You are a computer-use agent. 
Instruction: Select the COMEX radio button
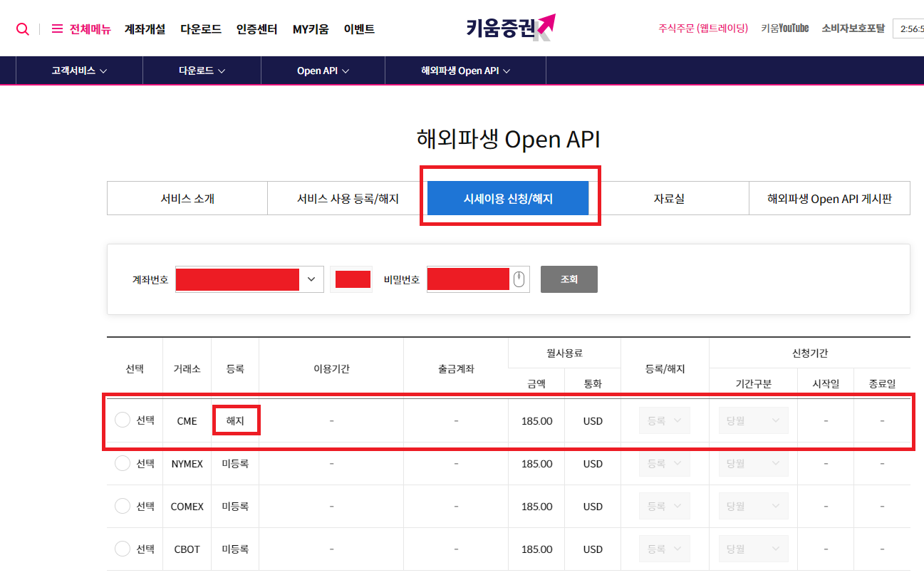pyautogui.click(x=123, y=506)
